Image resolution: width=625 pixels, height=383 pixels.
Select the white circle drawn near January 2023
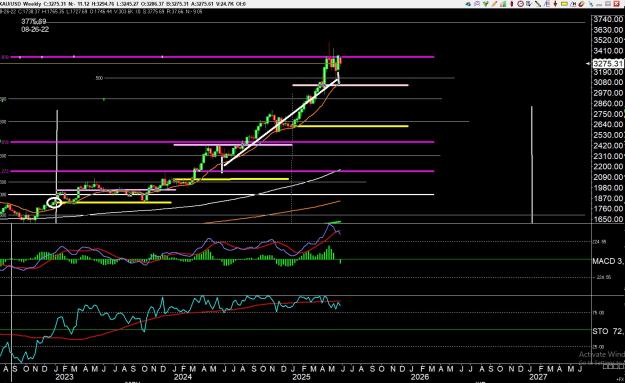tap(54, 202)
